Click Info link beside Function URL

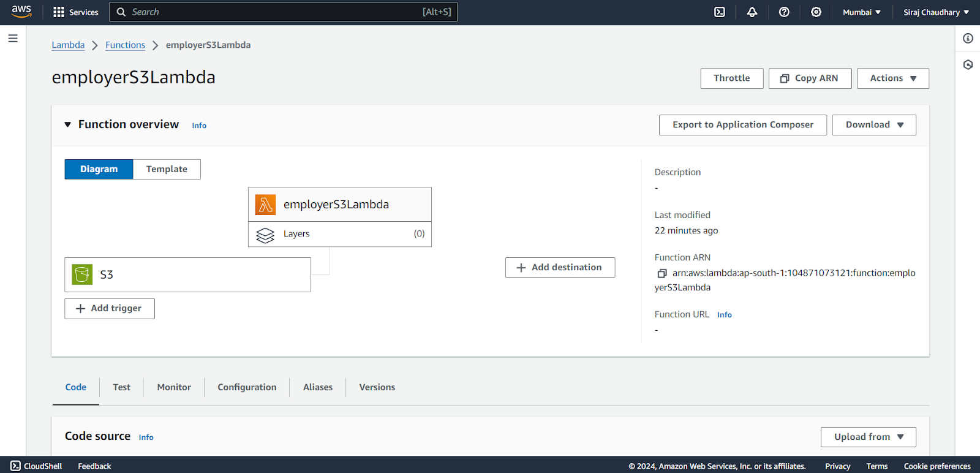coord(725,315)
